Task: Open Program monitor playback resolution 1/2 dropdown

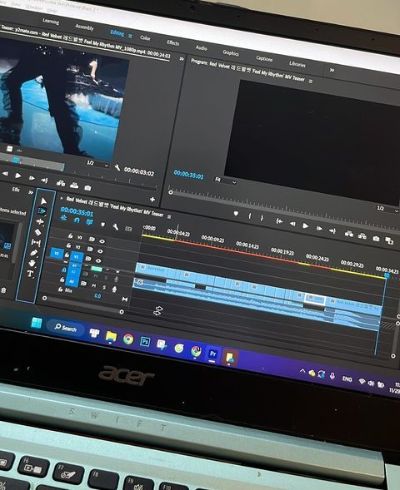Action: point(387,209)
